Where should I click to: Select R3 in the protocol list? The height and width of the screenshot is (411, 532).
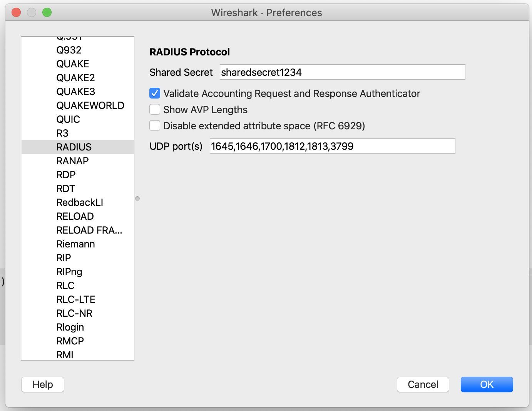click(x=62, y=133)
